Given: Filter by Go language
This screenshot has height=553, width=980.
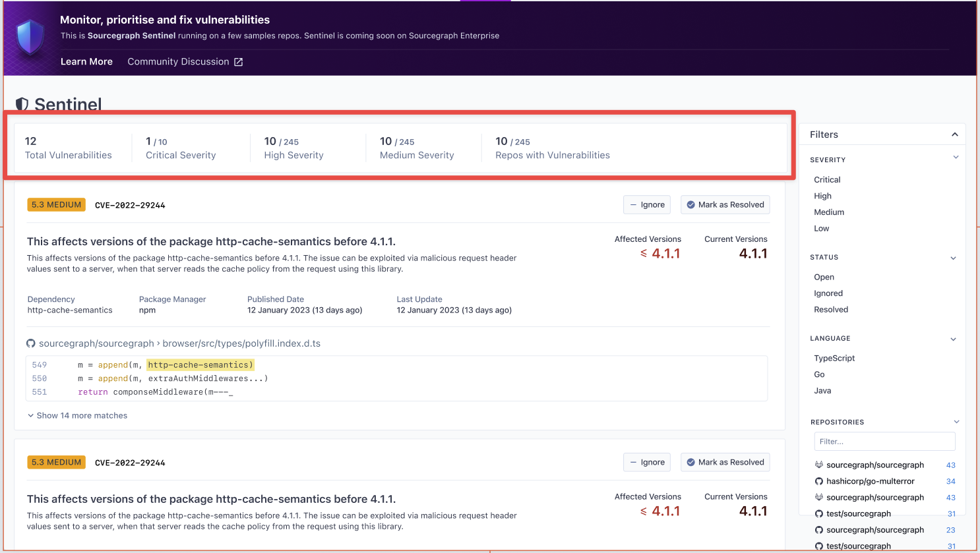Looking at the screenshot, I should [x=819, y=374].
